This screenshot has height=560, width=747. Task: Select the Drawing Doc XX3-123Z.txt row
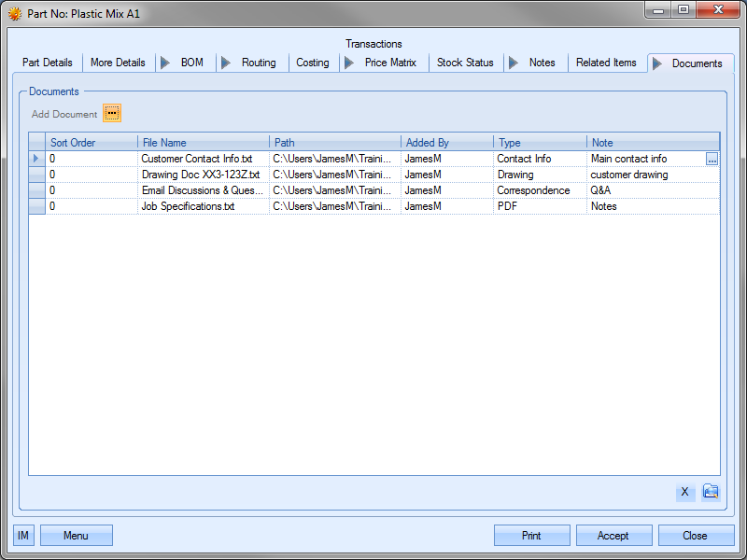click(x=201, y=175)
